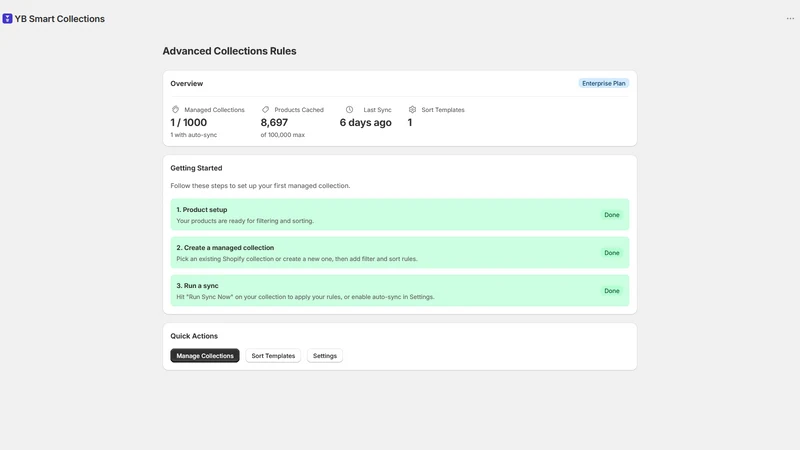Click the '1 with auto-sync' text

(194, 135)
